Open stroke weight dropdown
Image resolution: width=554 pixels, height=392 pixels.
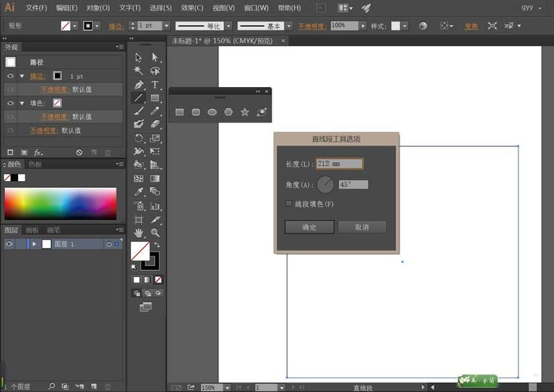point(166,26)
